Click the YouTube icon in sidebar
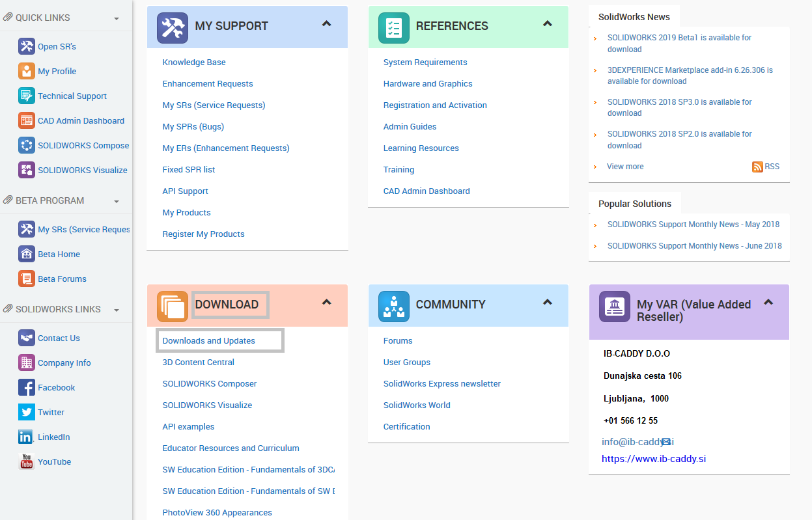The image size is (812, 520). [27, 461]
